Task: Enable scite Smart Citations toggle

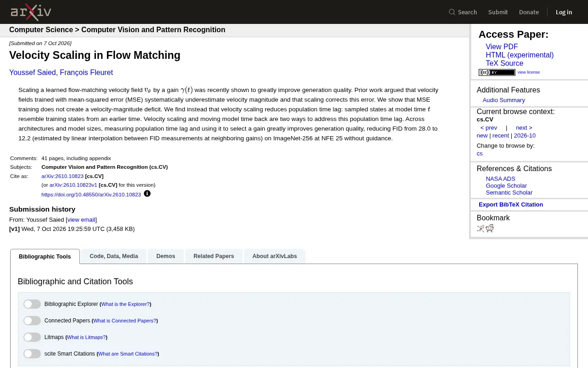Action: click(32, 354)
